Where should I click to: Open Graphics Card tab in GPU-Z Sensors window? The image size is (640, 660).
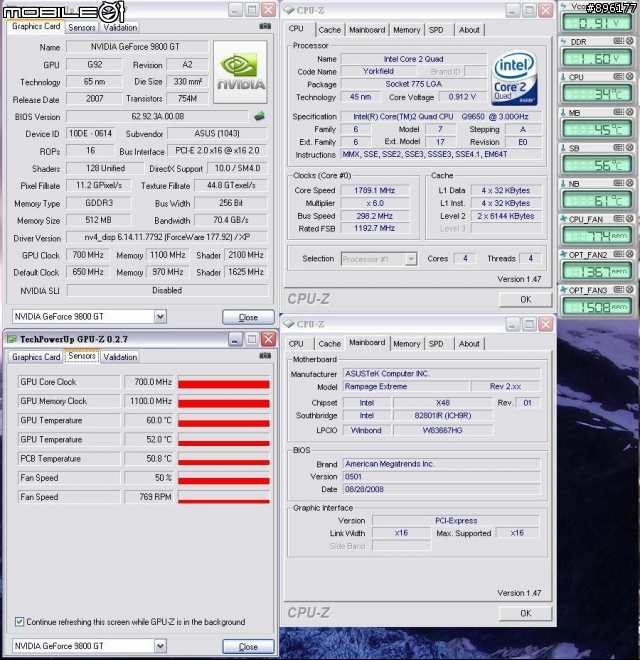[x=36, y=357]
